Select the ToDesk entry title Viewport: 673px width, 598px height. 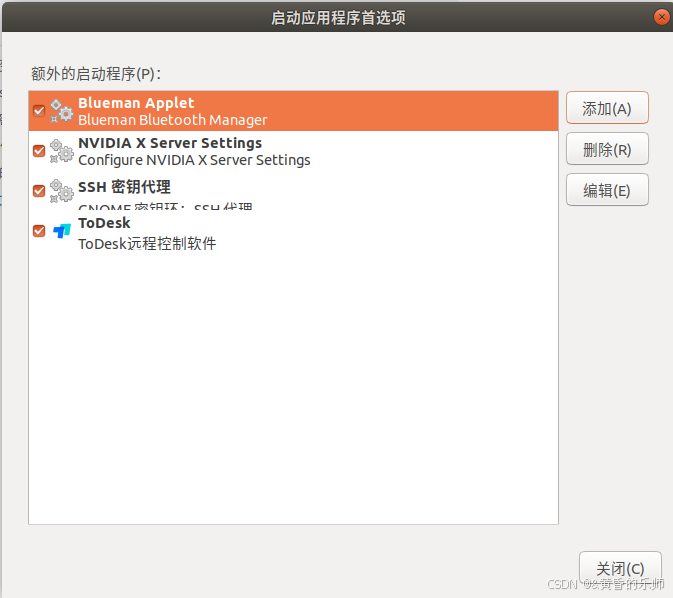(x=104, y=223)
